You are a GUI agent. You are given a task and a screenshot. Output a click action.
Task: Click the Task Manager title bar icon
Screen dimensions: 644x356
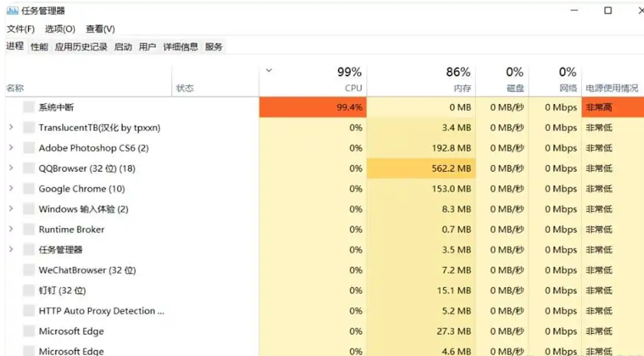coord(12,10)
